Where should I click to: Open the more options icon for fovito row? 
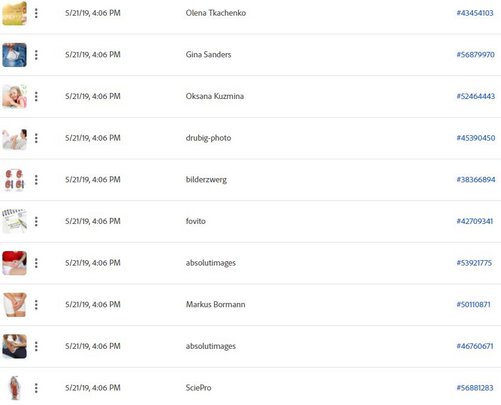coord(36,221)
